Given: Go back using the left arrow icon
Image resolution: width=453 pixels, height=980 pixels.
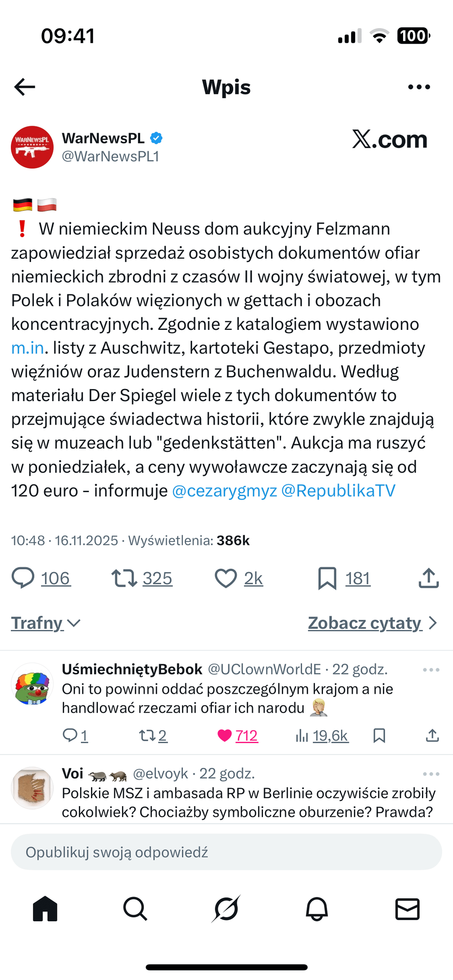Looking at the screenshot, I should pos(25,87).
